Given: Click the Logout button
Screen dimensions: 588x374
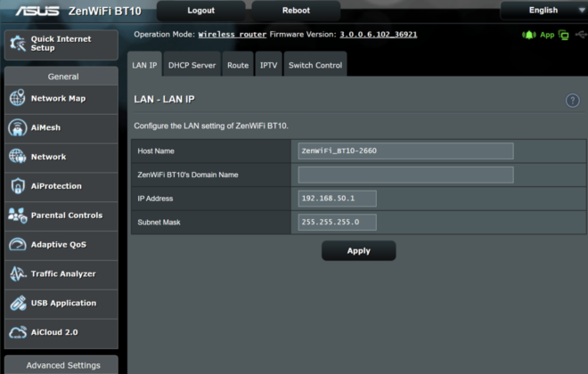Looking at the screenshot, I should coord(201,11).
